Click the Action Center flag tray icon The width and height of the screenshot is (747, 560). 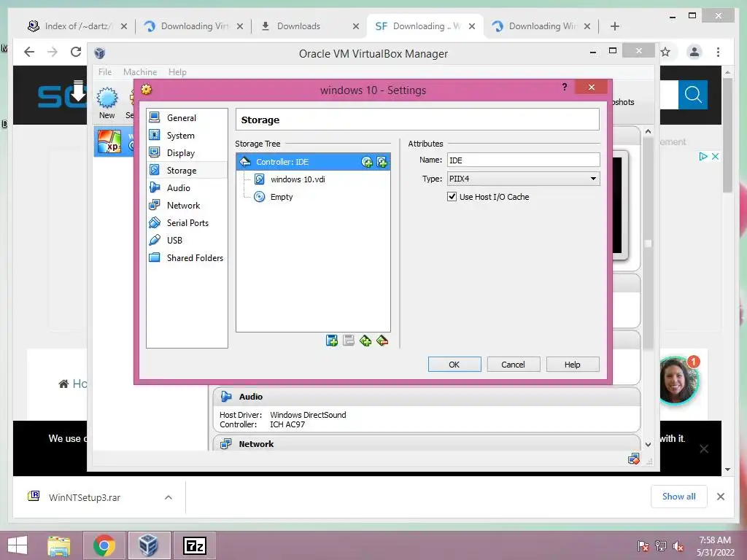click(643, 546)
